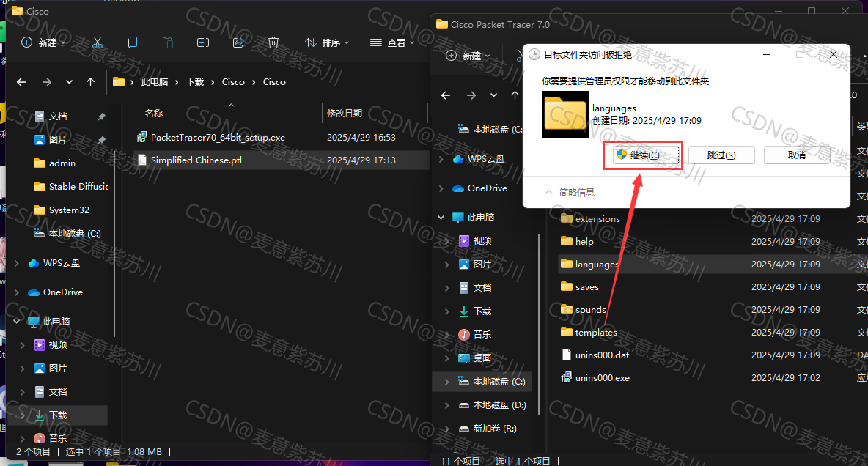Screen dimensions: 868x466
Task: Select the languages folder in the file list
Action: point(597,264)
